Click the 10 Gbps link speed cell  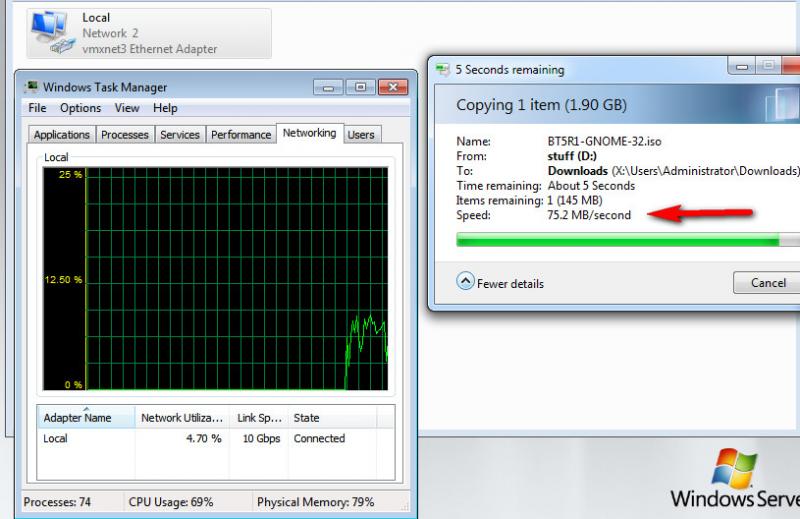pos(261,438)
